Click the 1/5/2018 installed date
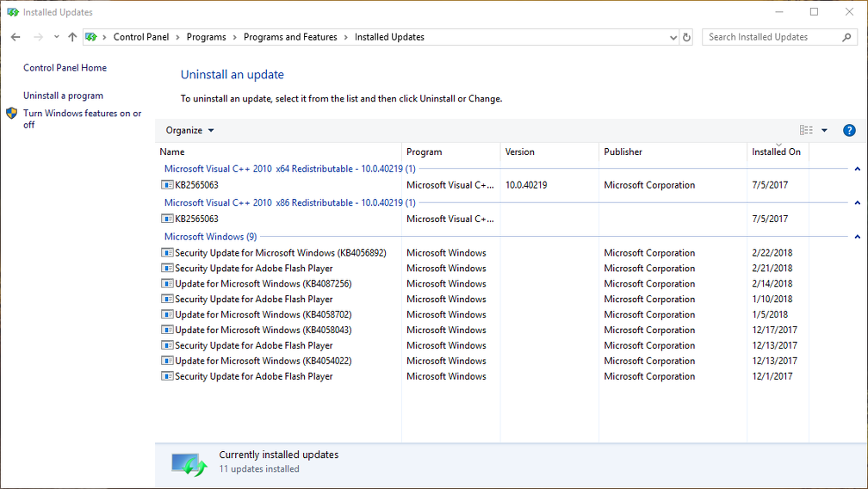Image resolution: width=868 pixels, height=489 pixels. point(770,315)
